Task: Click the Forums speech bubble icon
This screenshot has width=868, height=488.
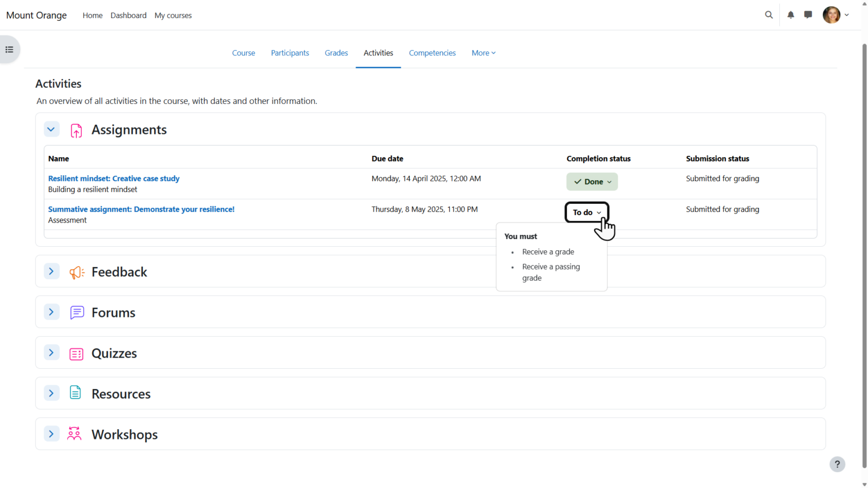Action: click(76, 312)
